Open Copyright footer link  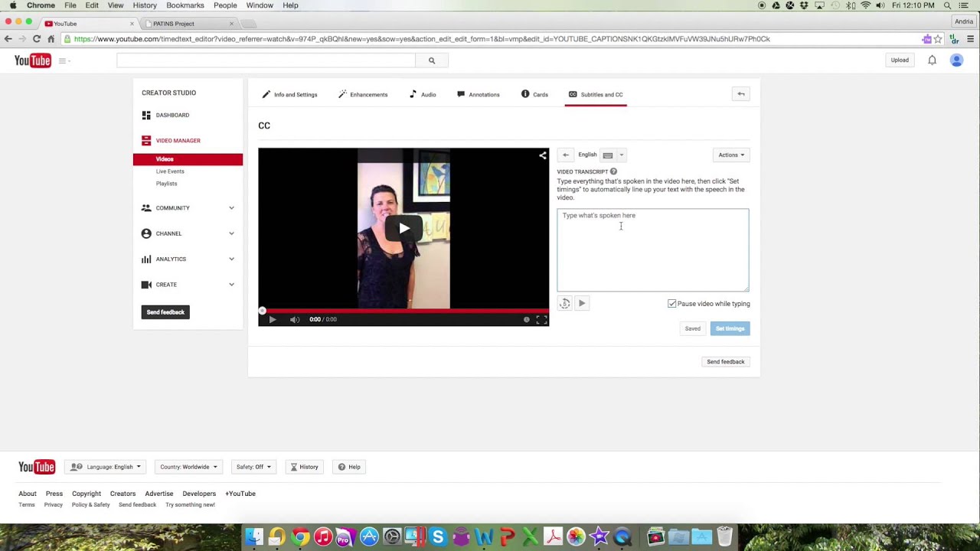87,494
